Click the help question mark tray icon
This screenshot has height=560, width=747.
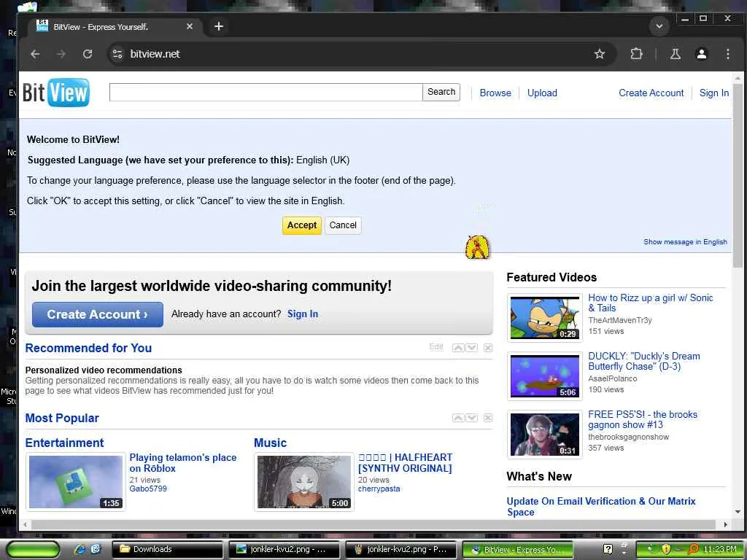[608, 549]
